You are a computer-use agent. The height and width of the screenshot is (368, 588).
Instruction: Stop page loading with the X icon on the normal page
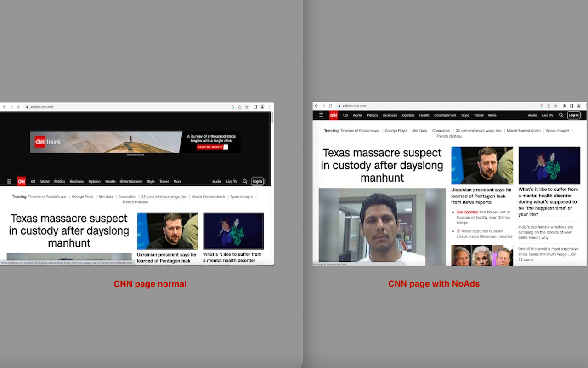(x=18, y=106)
